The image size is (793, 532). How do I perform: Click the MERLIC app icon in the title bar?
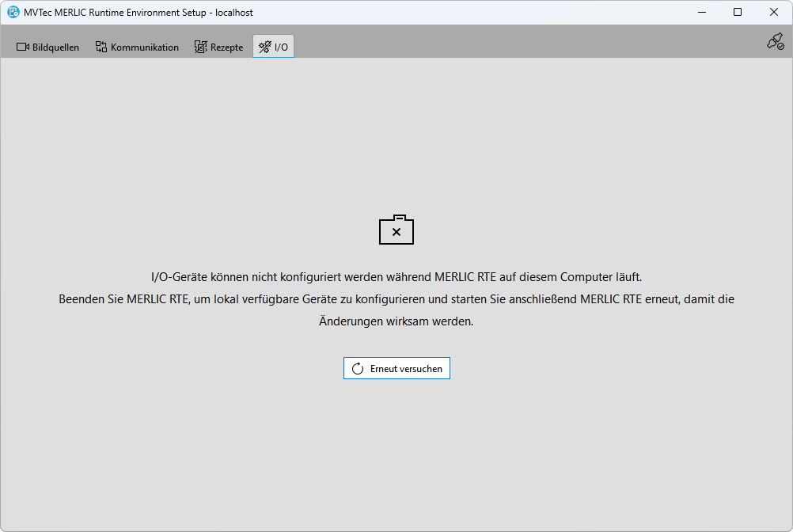click(x=13, y=13)
